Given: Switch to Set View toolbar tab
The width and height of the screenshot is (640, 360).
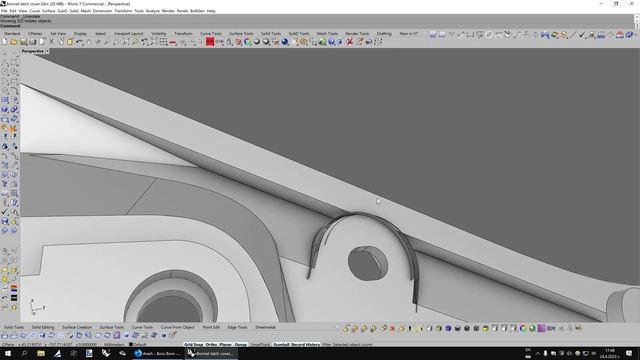Looking at the screenshot, I should pyautogui.click(x=58, y=33).
